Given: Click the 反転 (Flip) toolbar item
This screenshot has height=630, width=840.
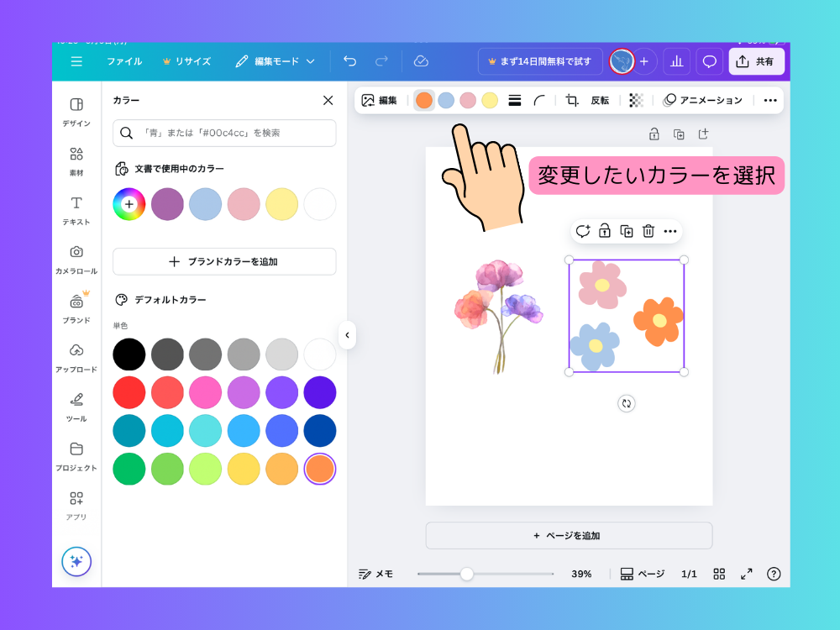Looking at the screenshot, I should click(x=600, y=100).
